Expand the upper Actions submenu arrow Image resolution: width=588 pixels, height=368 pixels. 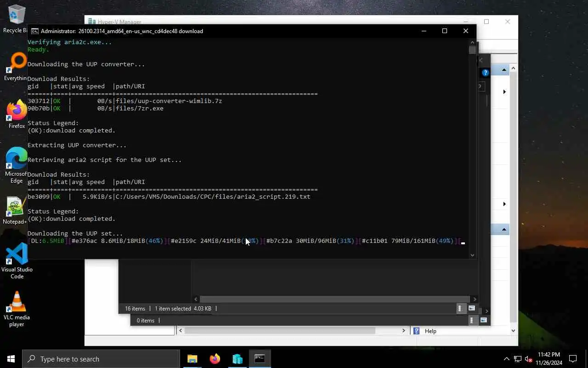(x=504, y=92)
